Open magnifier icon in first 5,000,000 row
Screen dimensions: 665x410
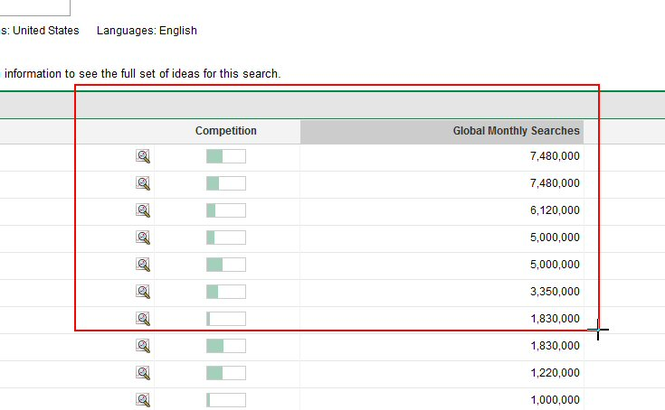pos(143,237)
